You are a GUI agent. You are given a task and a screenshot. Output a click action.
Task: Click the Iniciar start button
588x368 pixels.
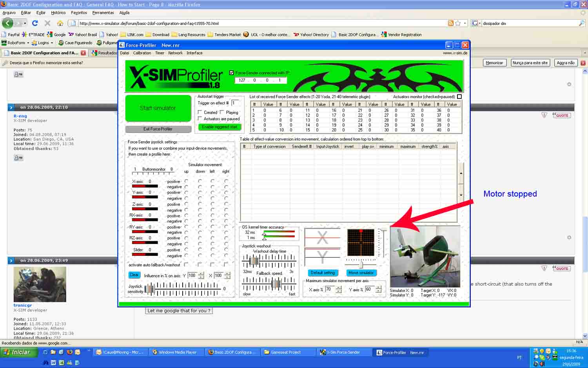click(x=19, y=352)
